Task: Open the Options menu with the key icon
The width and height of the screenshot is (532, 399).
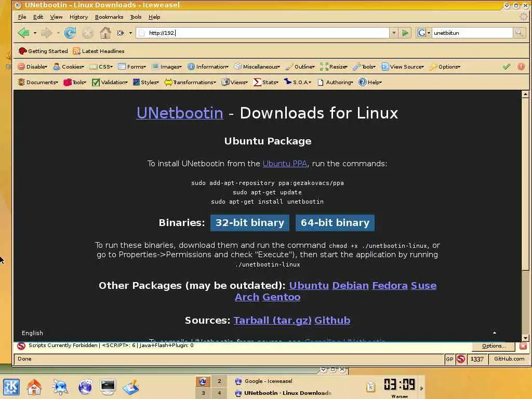Action: (445, 66)
